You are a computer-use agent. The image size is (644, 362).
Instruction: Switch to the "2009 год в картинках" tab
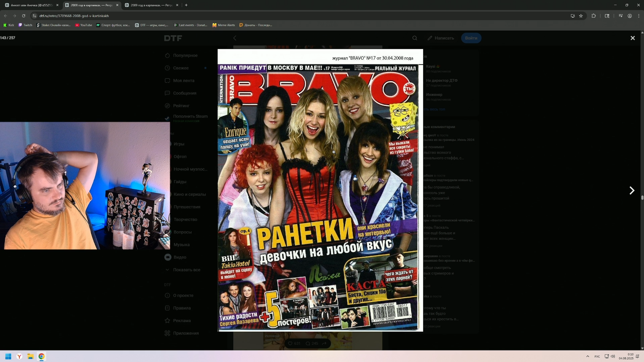click(151, 5)
